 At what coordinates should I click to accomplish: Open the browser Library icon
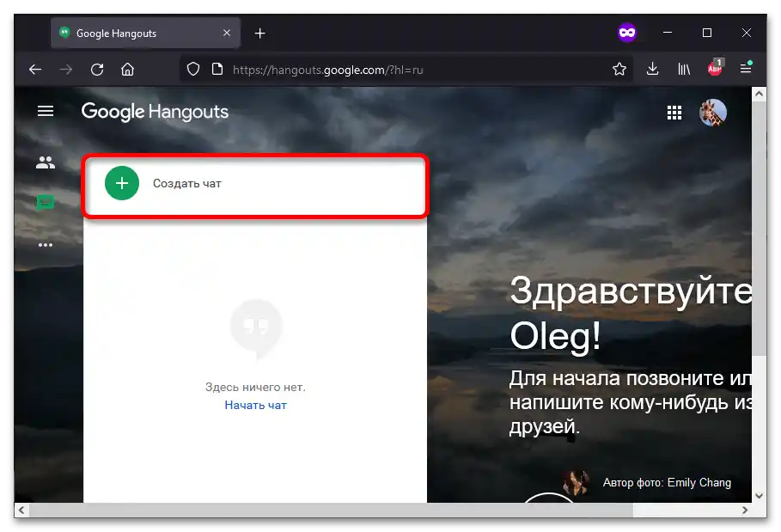[684, 70]
